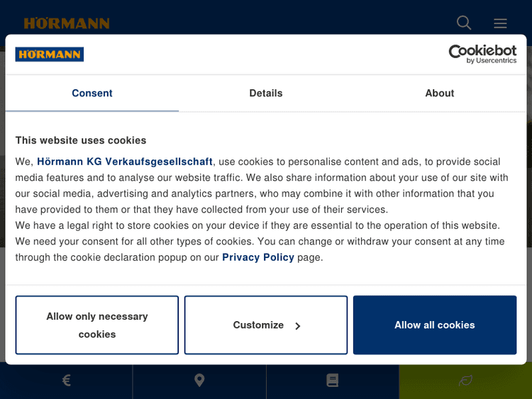Switch to the Details tab
Viewport: 532px width, 399px height.
(266, 94)
